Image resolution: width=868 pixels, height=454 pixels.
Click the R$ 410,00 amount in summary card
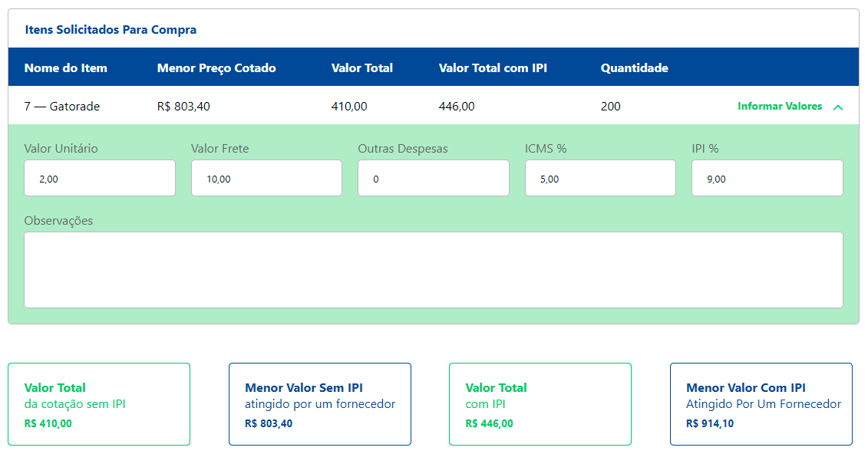48,423
